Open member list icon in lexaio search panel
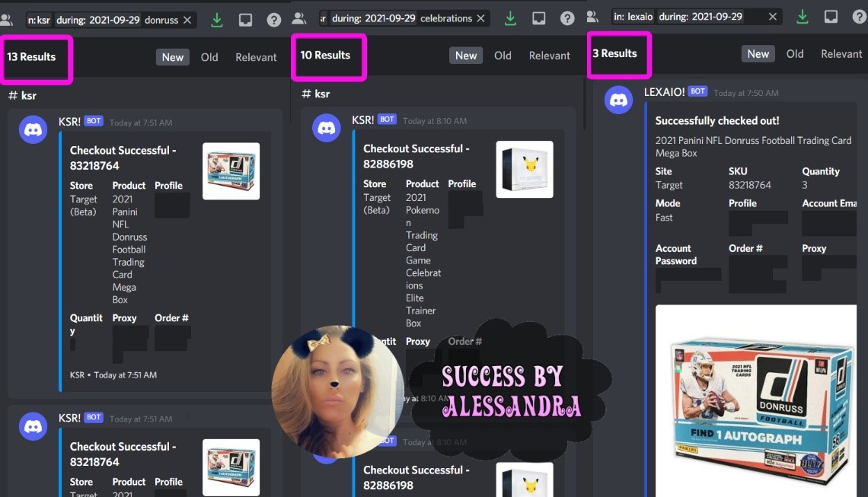The width and height of the screenshot is (868, 497). pyautogui.click(x=592, y=17)
